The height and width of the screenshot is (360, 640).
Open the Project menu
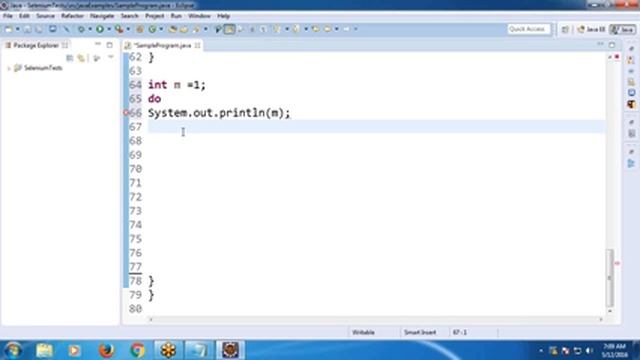point(155,16)
